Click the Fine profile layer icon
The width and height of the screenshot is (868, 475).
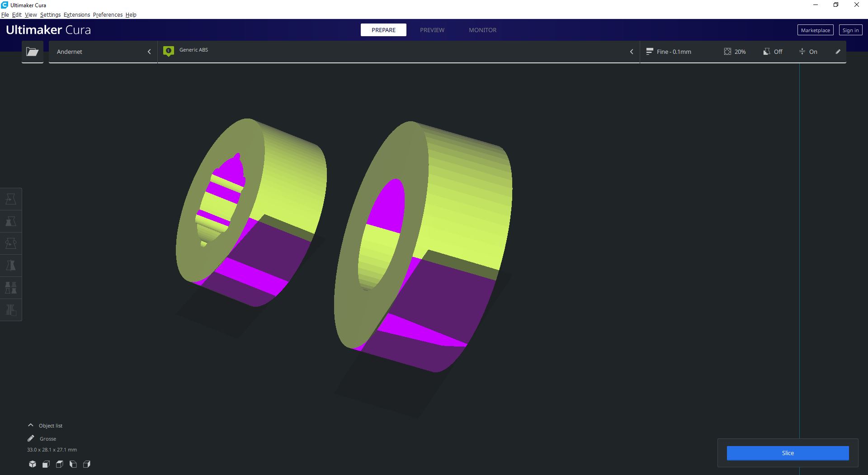point(650,52)
